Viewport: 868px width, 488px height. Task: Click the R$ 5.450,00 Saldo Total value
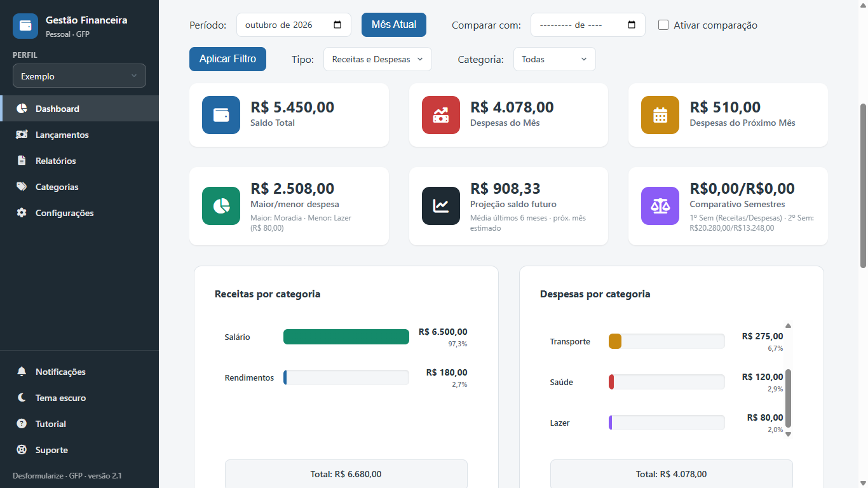tap(292, 107)
